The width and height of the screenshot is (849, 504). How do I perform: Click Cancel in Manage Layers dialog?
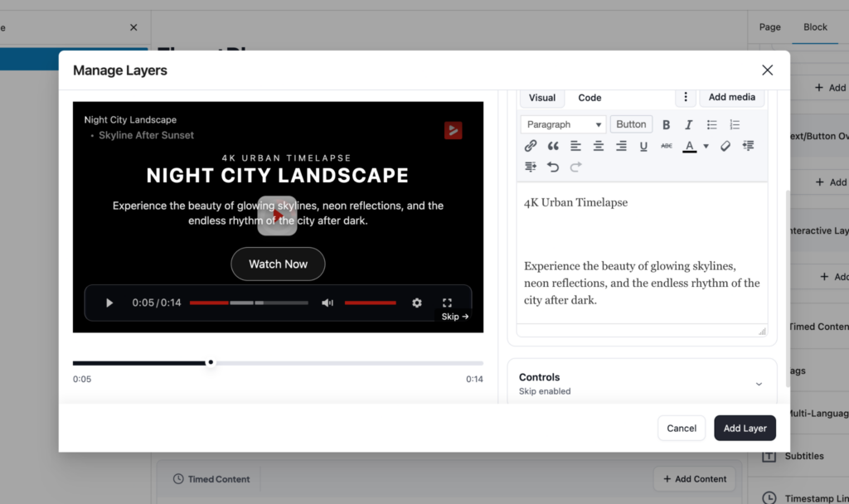pos(682,429)
